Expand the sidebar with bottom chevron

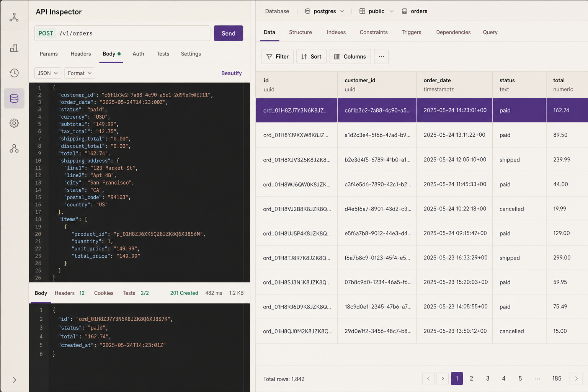(x=14, y=380)
